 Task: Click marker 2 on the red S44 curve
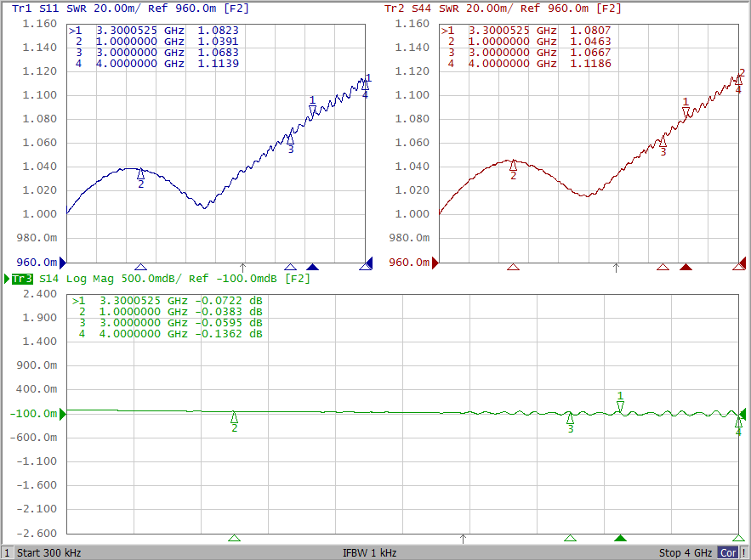click(513, 166)
